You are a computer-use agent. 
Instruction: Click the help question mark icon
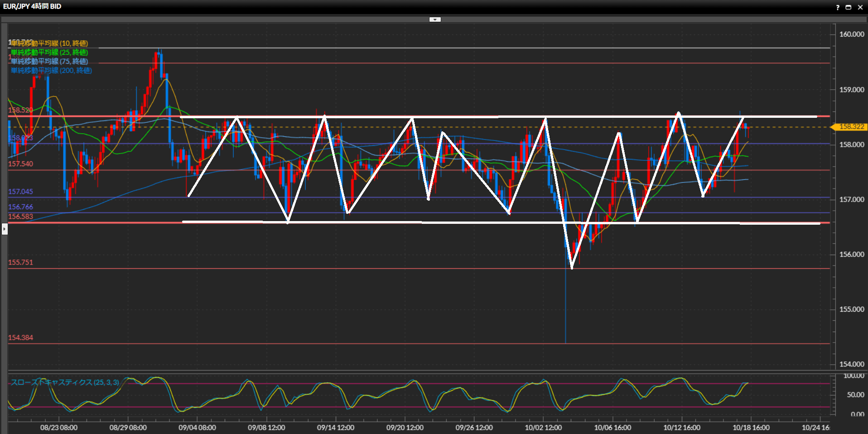point(838,7)
